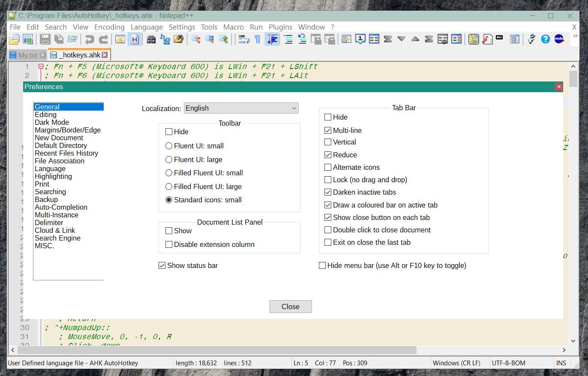Select MISC. in the preferences list

pyautogui.click(x=45, y=246)
